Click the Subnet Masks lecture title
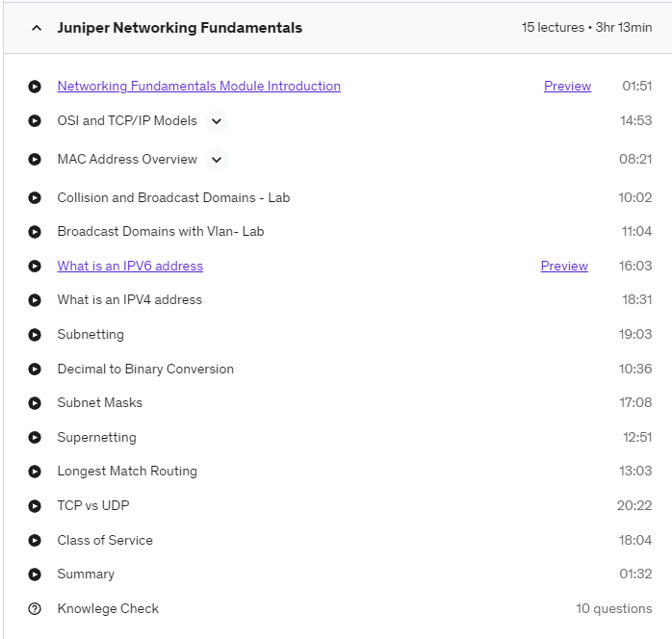This screenshot has height=639, width=672. pyautogui.click(x=100, y=402)
